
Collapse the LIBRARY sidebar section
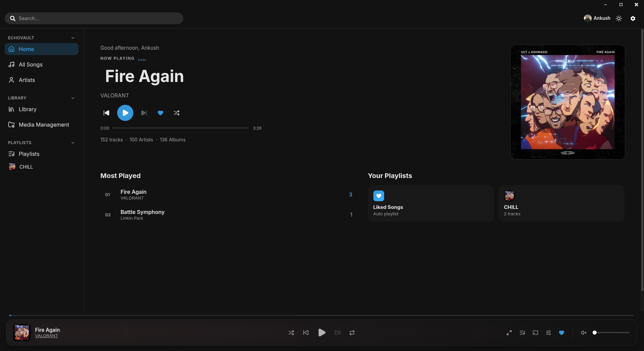coord(73,98)
